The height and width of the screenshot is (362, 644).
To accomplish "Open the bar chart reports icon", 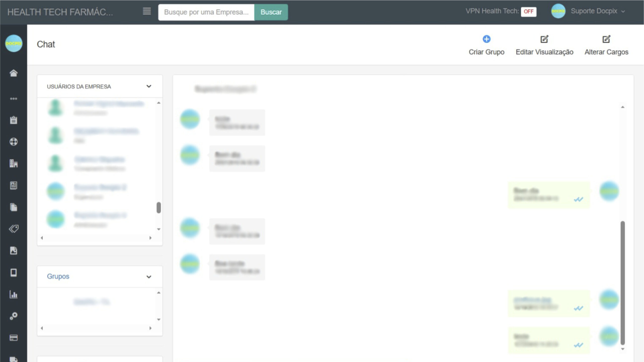I will [14, 294].
